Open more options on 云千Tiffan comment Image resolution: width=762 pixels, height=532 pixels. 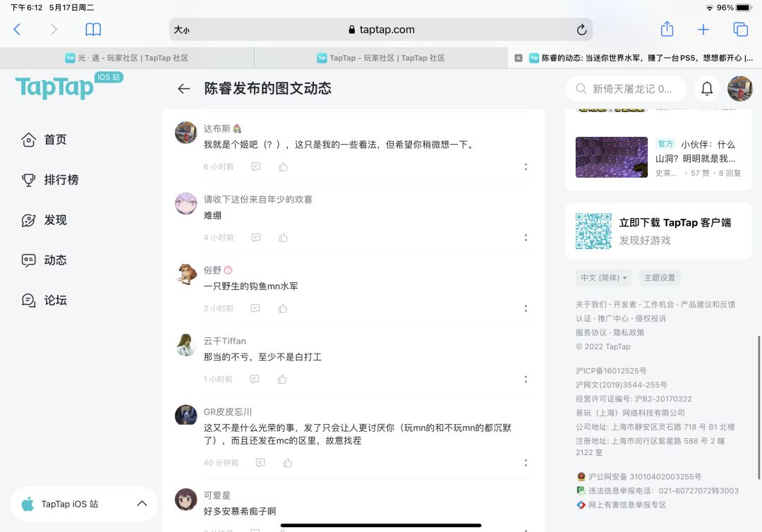(x=526, y=379)
